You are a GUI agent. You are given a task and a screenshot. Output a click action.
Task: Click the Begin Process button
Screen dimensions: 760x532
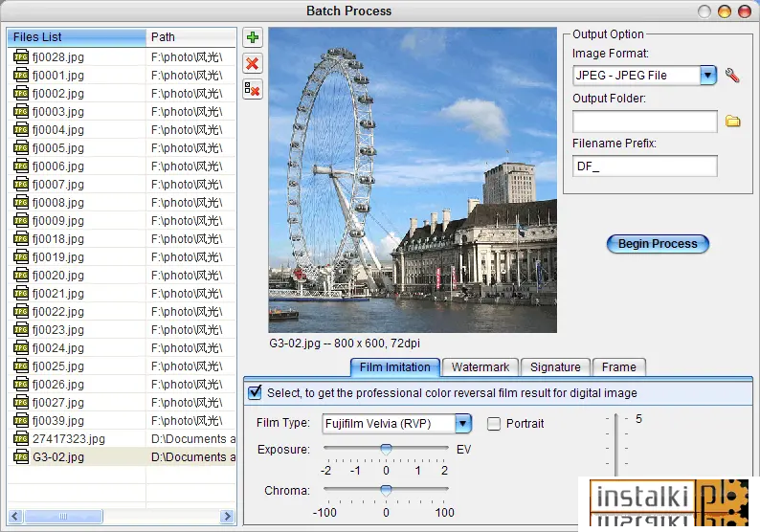(x=658, y=244)
